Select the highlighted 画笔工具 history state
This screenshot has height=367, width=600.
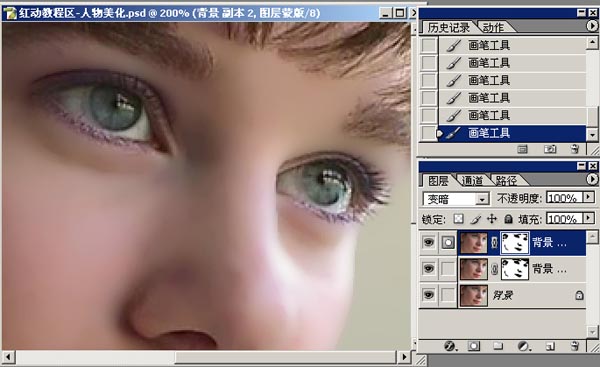tap(512, 134)
